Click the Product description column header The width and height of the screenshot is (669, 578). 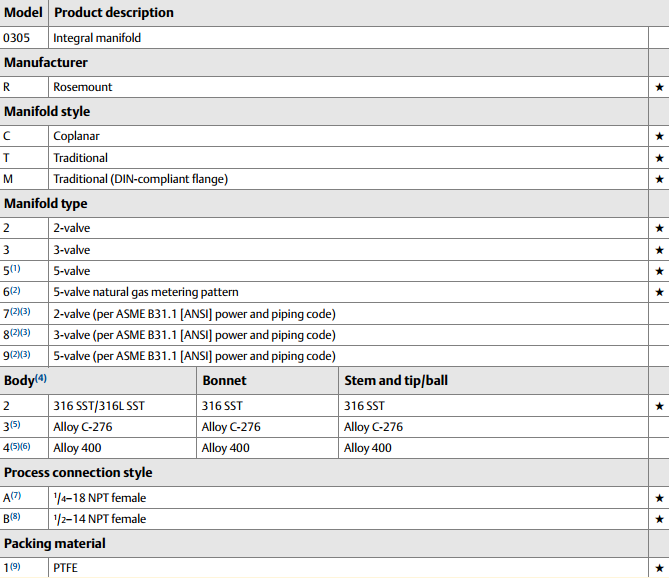click(x=113, y=13)
